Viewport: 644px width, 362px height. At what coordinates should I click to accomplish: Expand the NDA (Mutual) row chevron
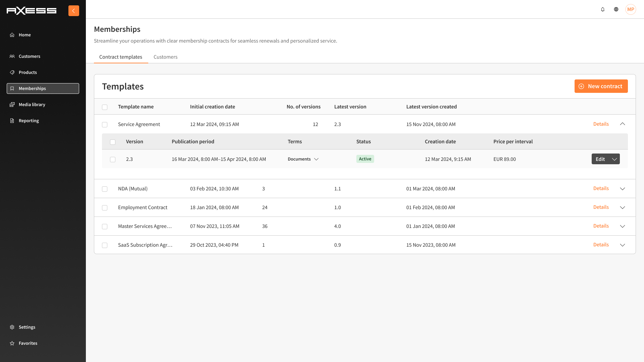point(623,189)
